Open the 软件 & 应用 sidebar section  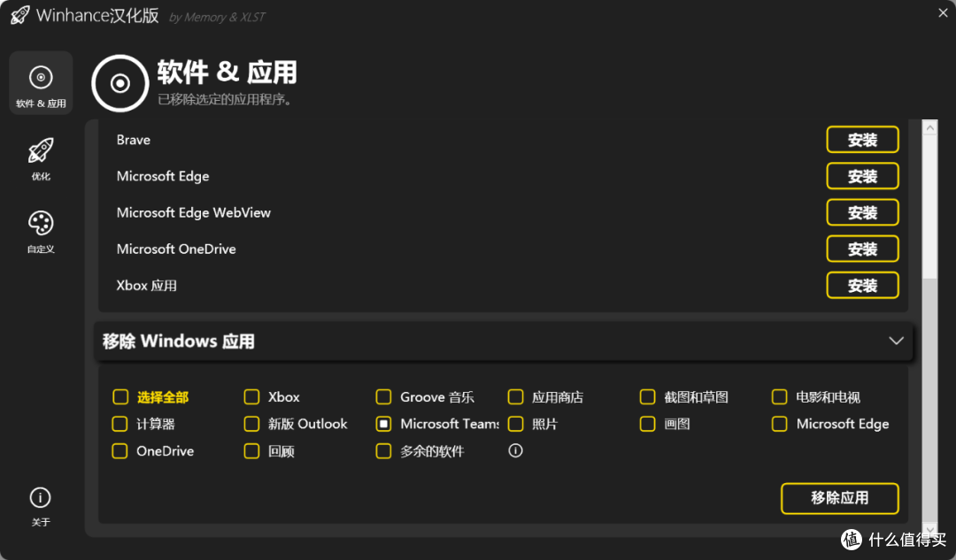[x=41, y=83]
